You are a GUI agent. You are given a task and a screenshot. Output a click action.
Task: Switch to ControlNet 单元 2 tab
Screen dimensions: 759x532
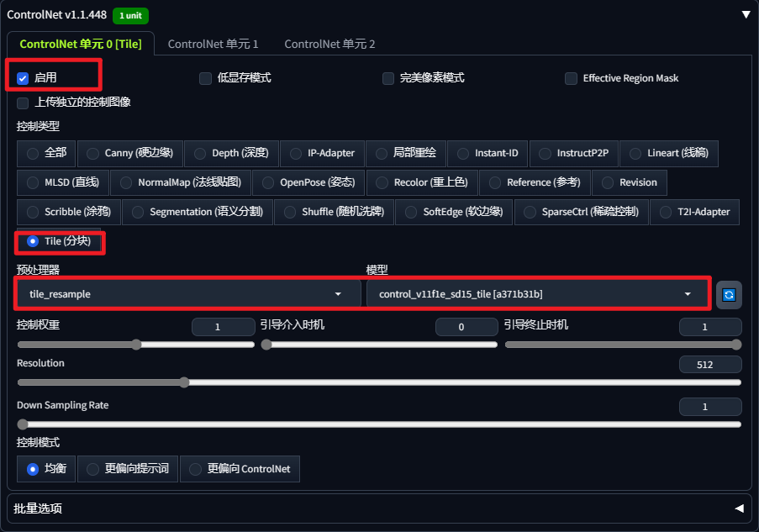tap(329, 44)
